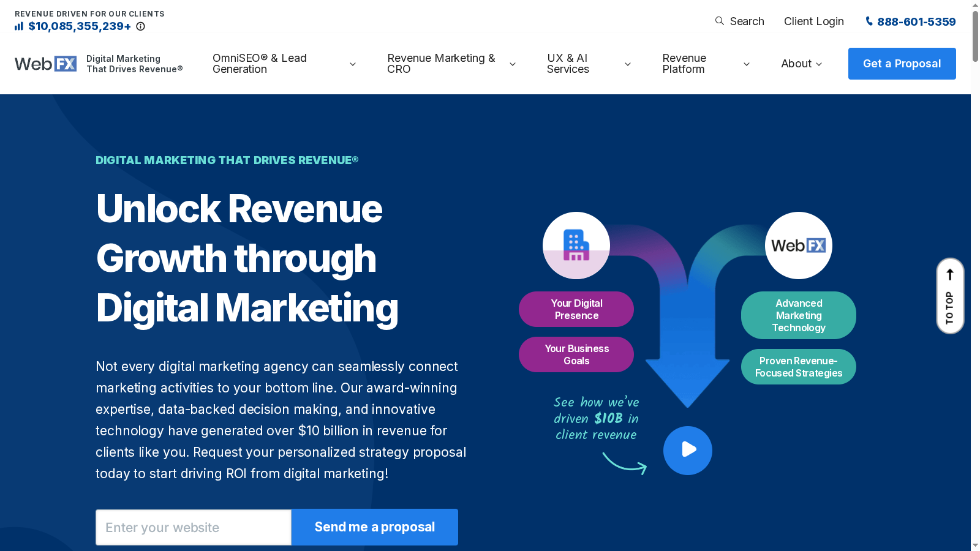Click the info icon next to the revenue counter
This screenshot has width=980, height=551.
click(x=141, y=26)
